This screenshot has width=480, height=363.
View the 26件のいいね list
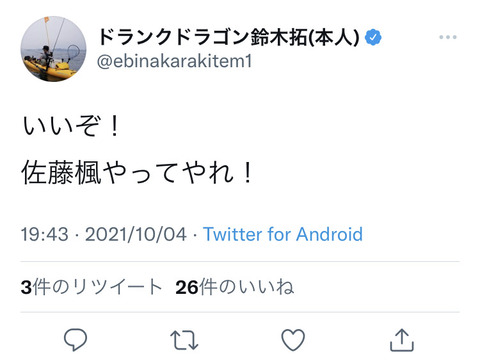[235, 287]
